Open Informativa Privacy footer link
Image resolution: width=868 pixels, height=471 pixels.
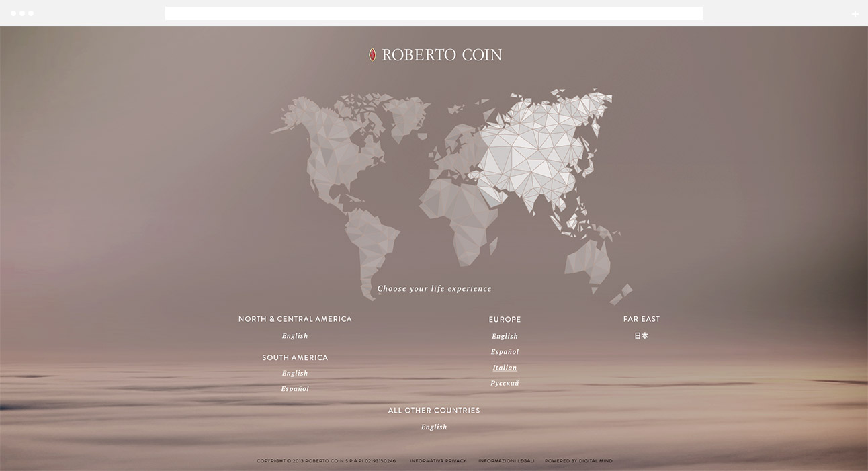pyautogui.click(x=437, y=461)
